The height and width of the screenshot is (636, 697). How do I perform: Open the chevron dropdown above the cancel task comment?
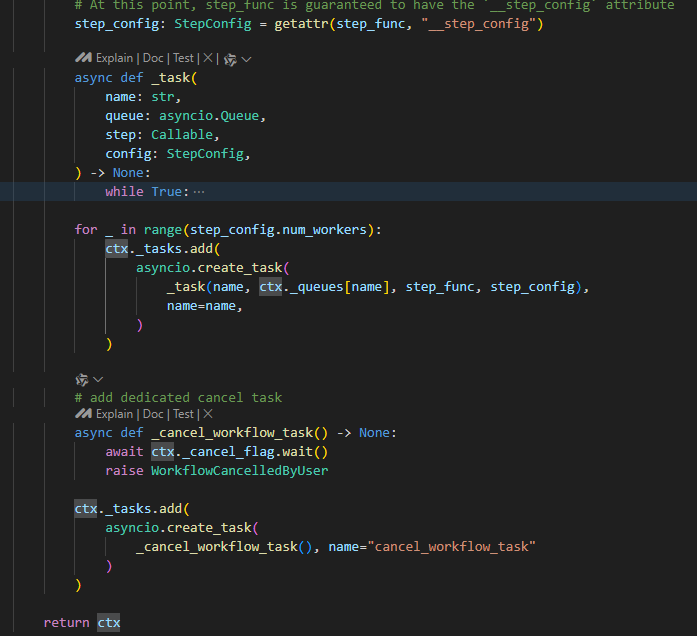pyautogui.click(x=98, y=380)
